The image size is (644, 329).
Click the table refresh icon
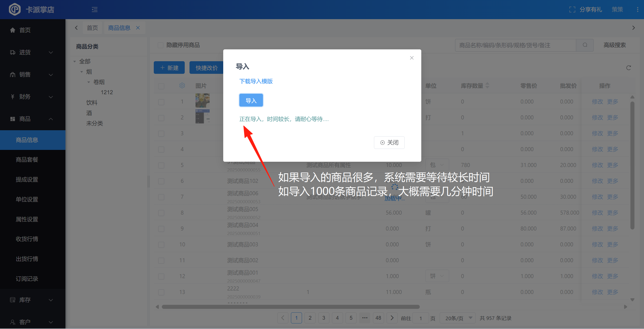628,68
